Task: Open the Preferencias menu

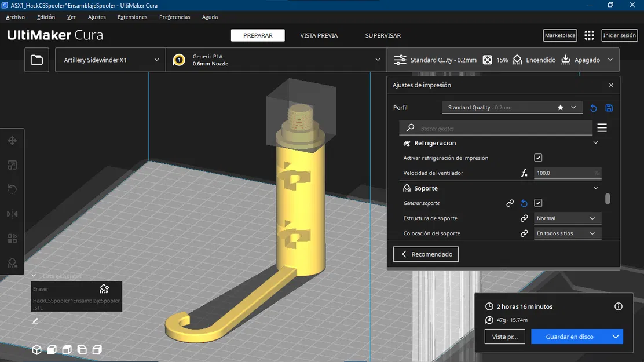Action: click(174, 17)
